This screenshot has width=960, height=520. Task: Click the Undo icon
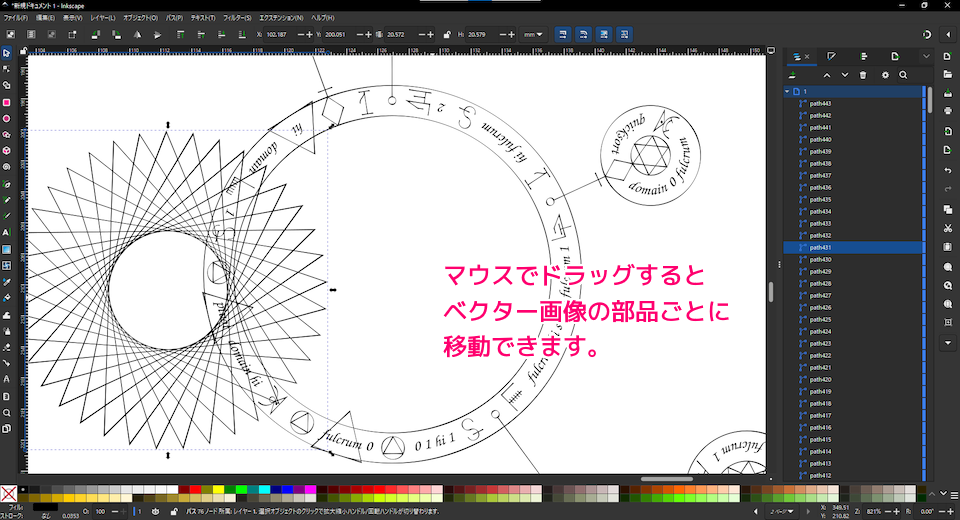click(948, 170)
